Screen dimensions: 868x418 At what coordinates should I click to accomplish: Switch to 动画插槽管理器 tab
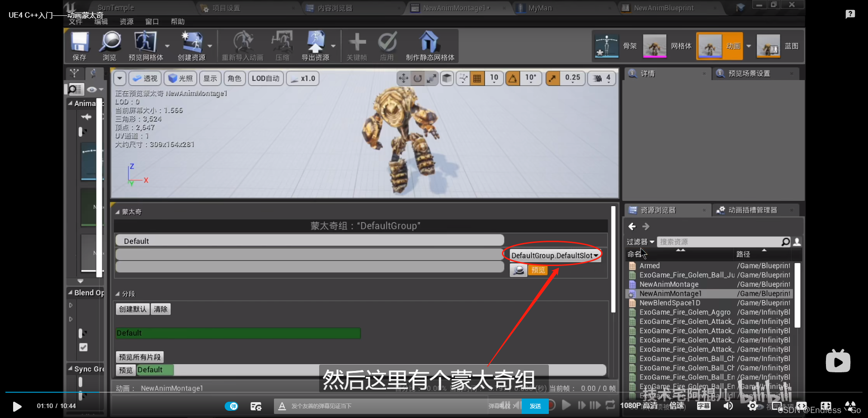[x=755, y=210]
